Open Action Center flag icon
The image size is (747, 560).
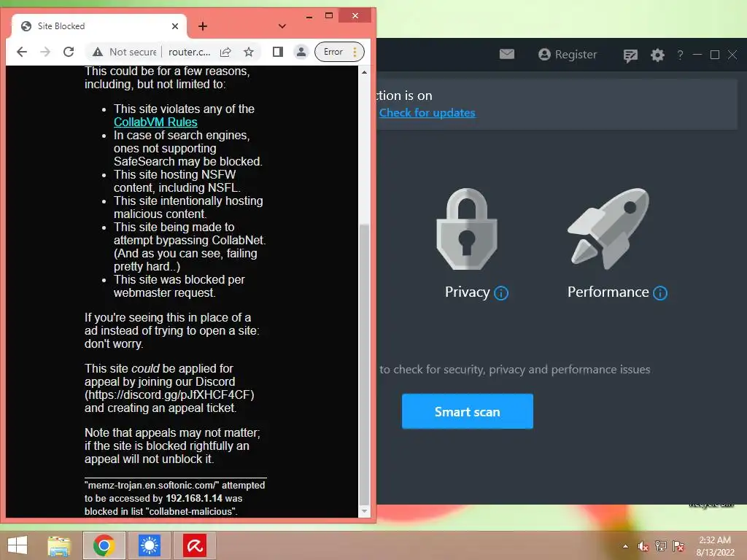coord(678,546)
